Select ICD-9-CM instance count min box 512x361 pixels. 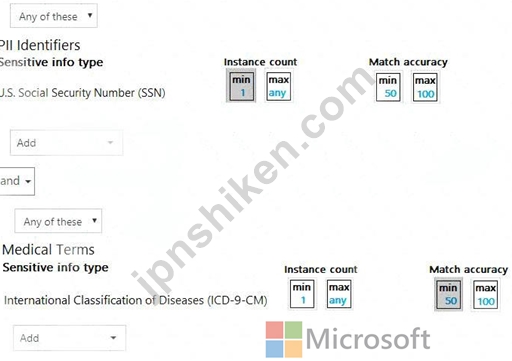(x=302, y=294)
